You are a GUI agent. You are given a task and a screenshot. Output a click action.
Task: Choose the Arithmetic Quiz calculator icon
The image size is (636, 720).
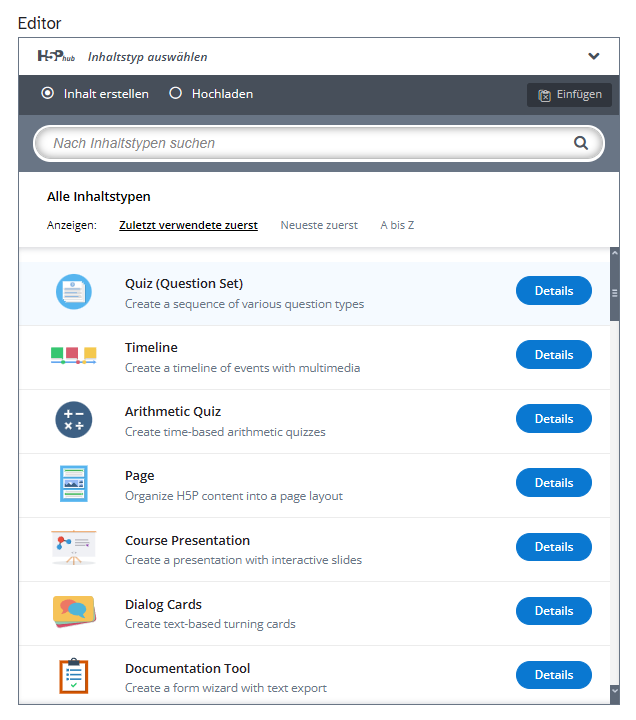[x=73, y=420]
